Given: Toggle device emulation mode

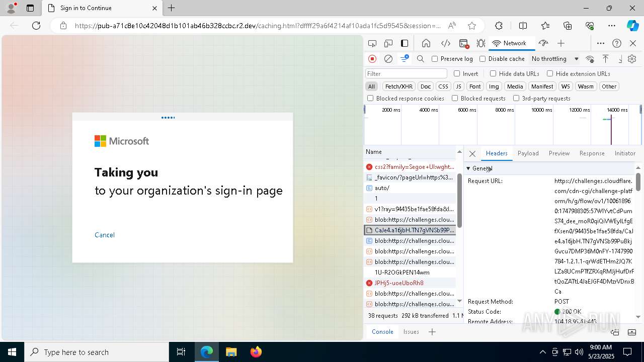Looking at the screenshot, I should coord(388,43).
